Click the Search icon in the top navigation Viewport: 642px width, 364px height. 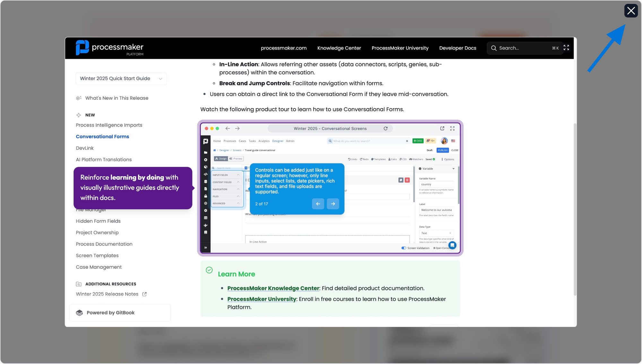coord(494,48)
